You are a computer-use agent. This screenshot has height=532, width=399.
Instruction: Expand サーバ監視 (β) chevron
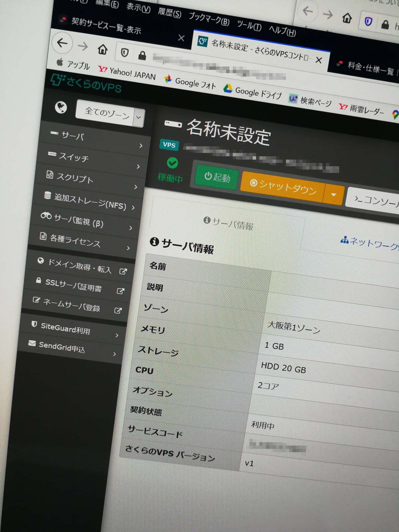tap(131, 228)
